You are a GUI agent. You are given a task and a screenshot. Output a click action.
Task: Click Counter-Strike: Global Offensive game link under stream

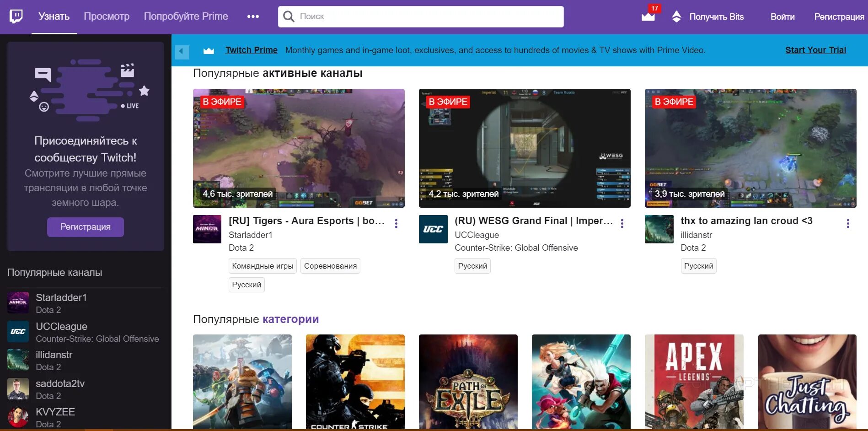pyautogui.click(x=516, y=248)
